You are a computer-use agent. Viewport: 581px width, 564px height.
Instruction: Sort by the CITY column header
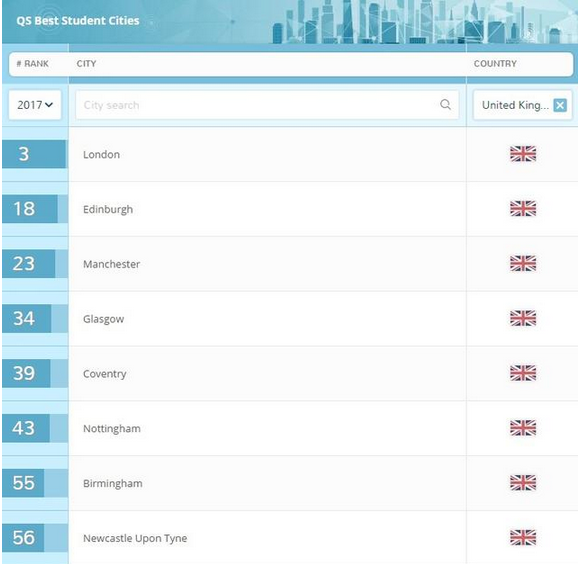(86, 64)
